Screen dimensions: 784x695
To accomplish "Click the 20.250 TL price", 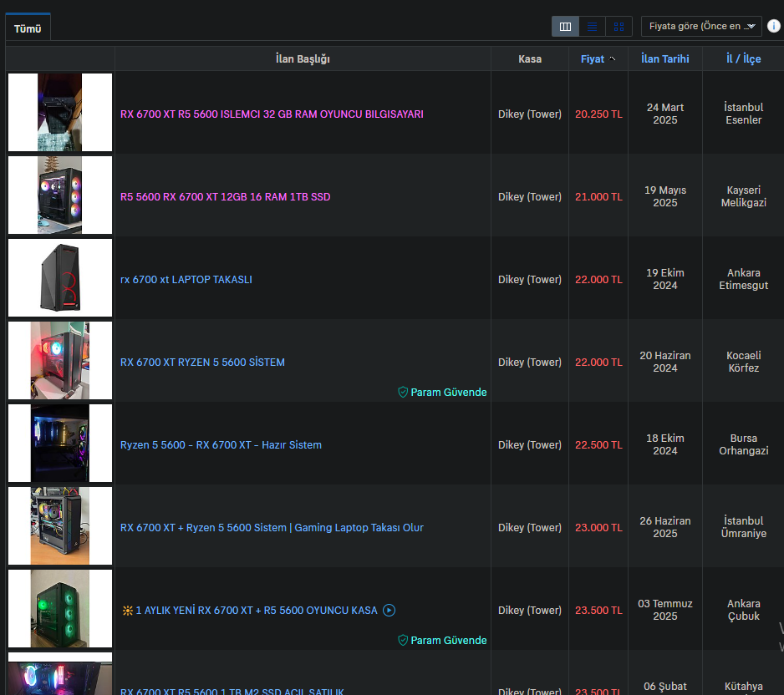I will click(598, 114).
